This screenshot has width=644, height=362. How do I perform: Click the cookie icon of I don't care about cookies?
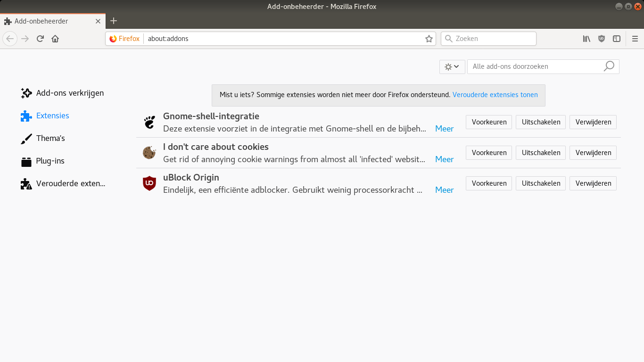pos(149,153)
